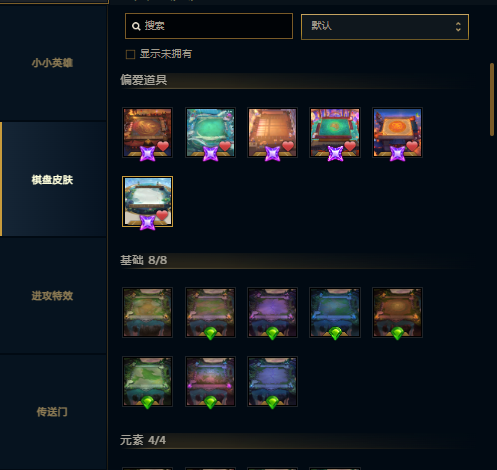Choose the purple basic arena skin
Image resolution: width=497 pixels, height=470 pixels.
pyautogui.click(x=272, y=312)
